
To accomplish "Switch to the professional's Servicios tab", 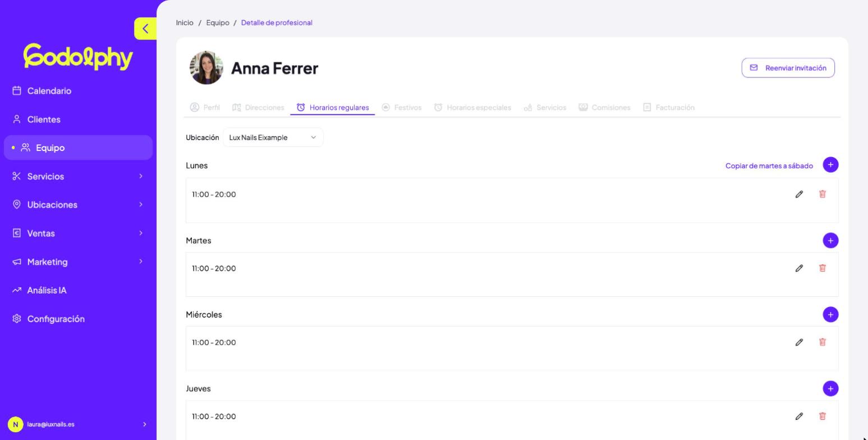I will 545,107.
